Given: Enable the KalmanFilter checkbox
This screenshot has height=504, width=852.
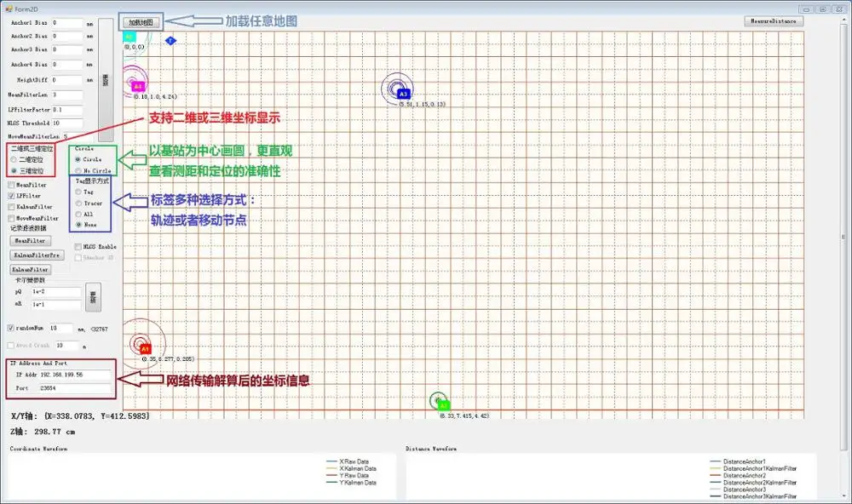Looking at the screenshot, I should [11, 207].
